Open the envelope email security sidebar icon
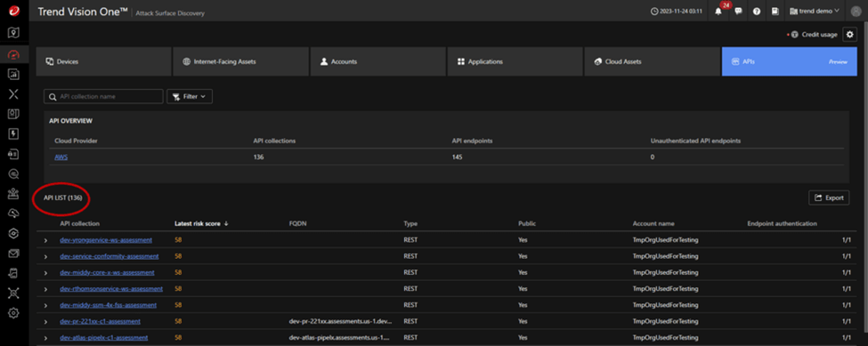868x346 pixels. 14,253
